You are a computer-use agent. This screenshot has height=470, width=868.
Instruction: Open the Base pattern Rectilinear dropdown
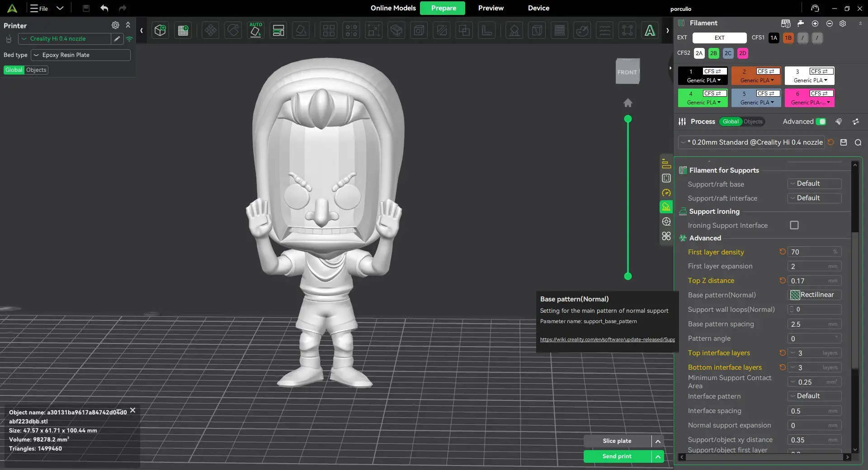click(x=815, y=295)
